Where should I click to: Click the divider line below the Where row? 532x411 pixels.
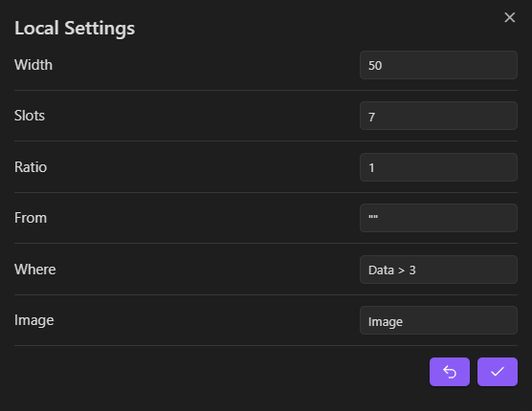click(x=266, y=294)
